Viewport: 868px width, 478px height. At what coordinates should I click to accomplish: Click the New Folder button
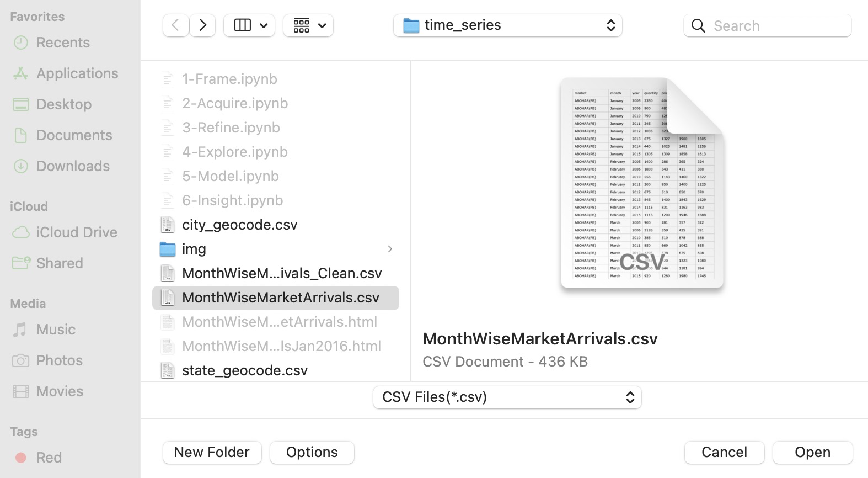coord(212,452)
